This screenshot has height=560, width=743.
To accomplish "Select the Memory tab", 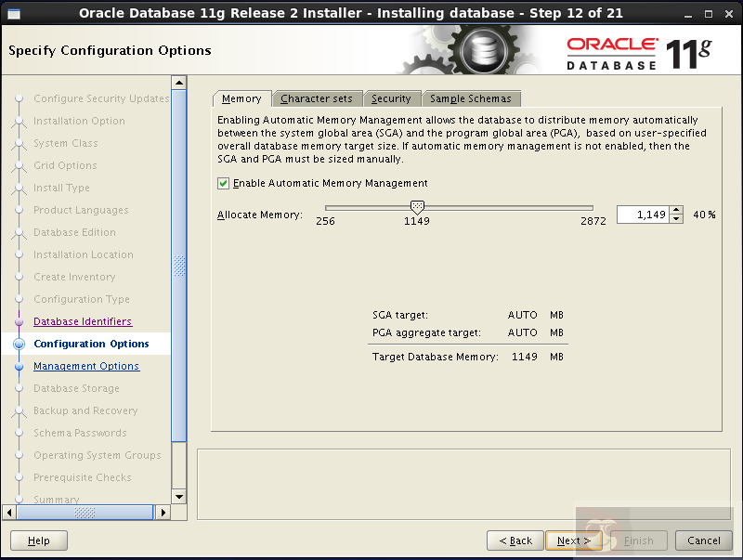I will [x=241, y=98].
